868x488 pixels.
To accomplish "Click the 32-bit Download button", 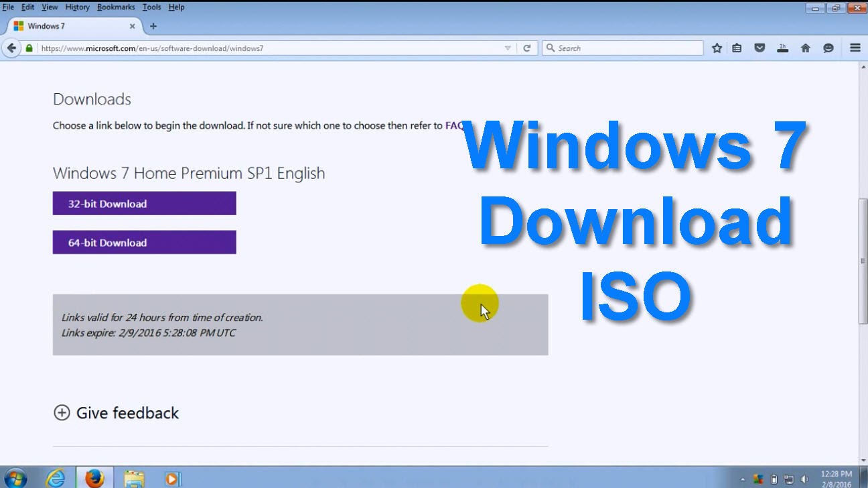I will [x=144, y=203].
